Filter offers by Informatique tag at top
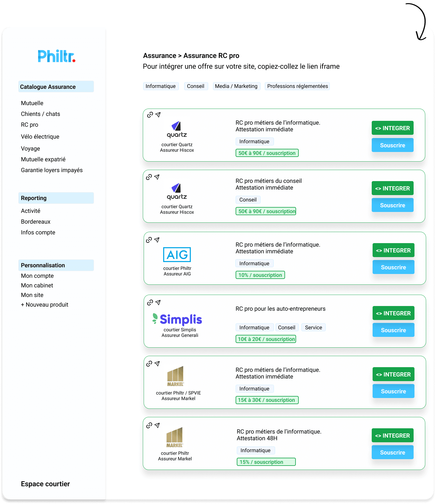Screen dimensions: 436x504 161,86
